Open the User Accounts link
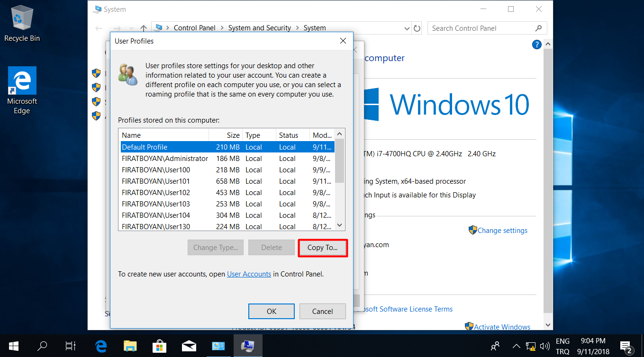The width and height of the screenshot is (644, 357). (x=249, y=274)
